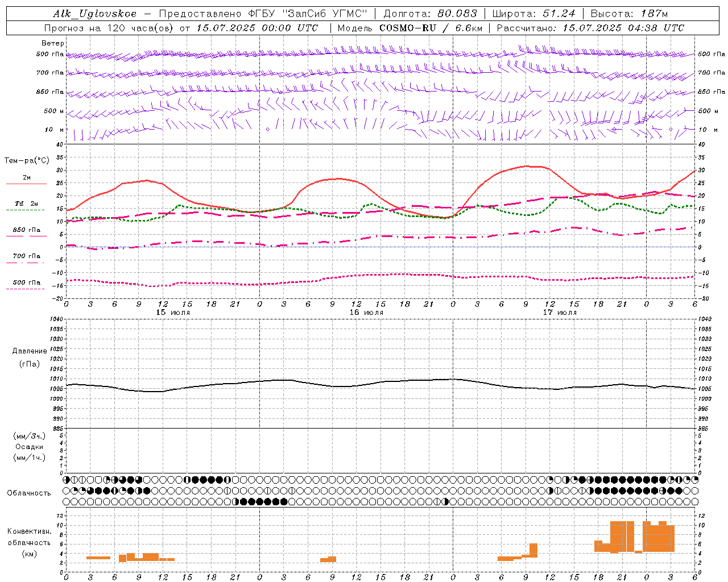The width and height of the screenshot is (728, 582).
Task: Select the 'ЗапСиб УГМС' provider text
Action: [325, 14]
